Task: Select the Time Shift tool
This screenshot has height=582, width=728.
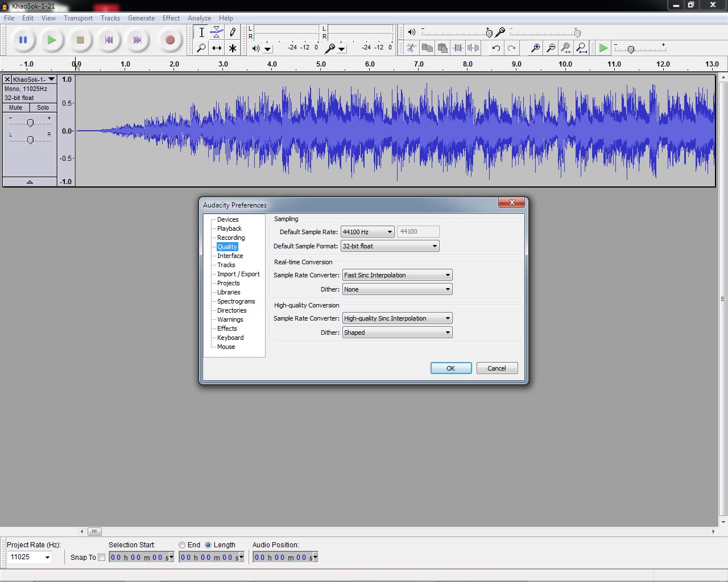Action: 217,48
